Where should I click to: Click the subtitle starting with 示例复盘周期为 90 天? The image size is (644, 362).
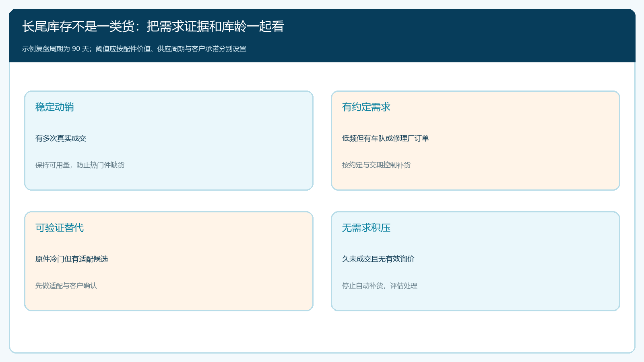(134, 49)
